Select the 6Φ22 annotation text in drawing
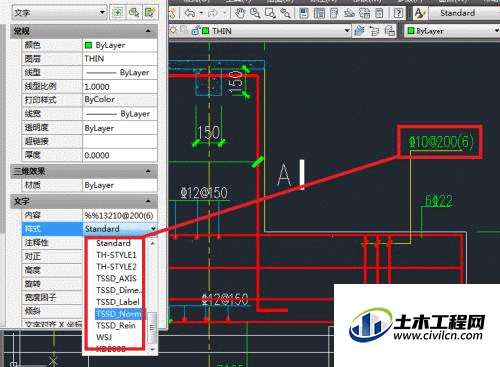This screenshot has width=500, height=367. click(439, 201)
